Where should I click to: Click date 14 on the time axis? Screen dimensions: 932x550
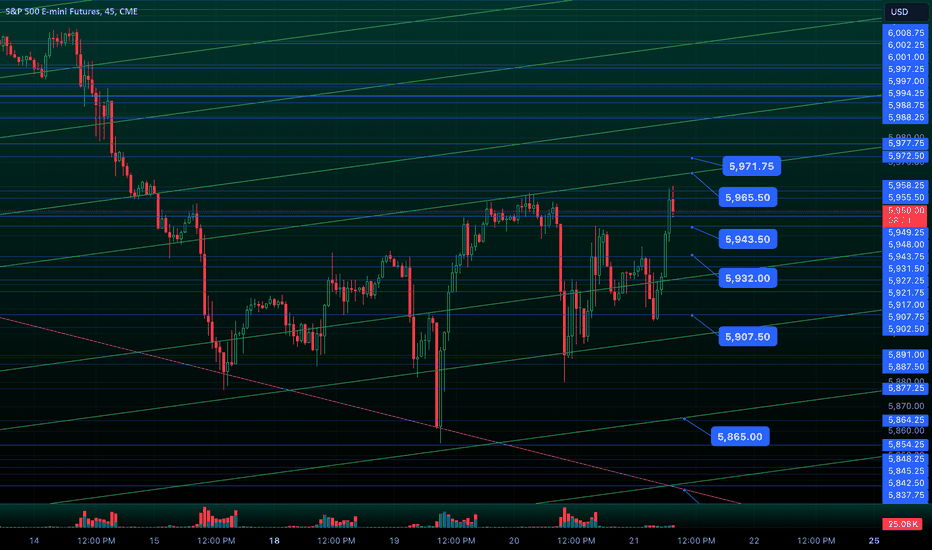pyautogui.click(x=34, y=540)
